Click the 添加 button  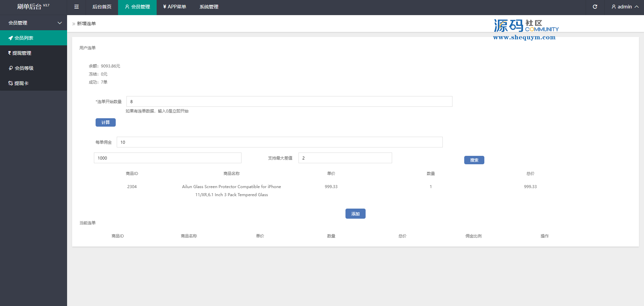click(x=356, y=214)
